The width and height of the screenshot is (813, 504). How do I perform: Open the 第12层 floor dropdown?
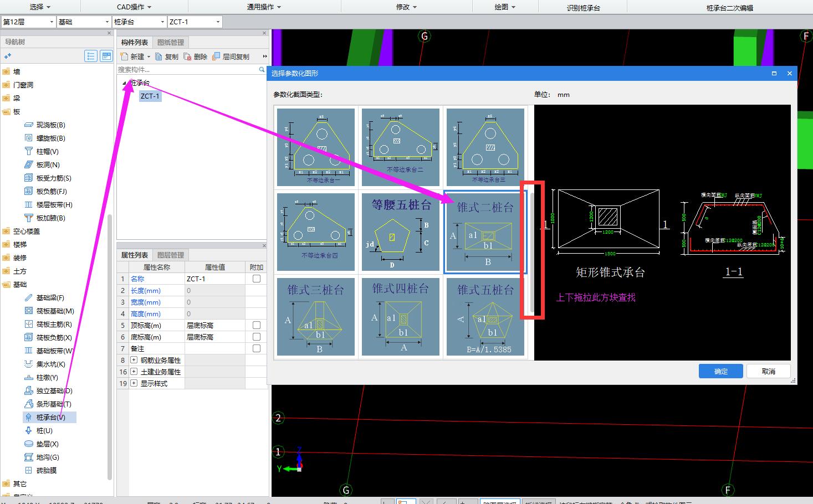pos(28,22)
